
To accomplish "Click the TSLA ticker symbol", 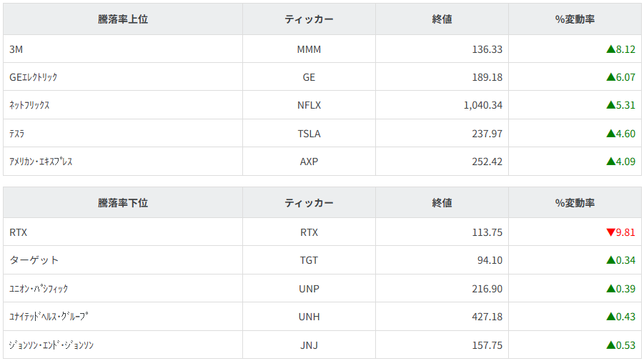I will [x=309, y=134].
